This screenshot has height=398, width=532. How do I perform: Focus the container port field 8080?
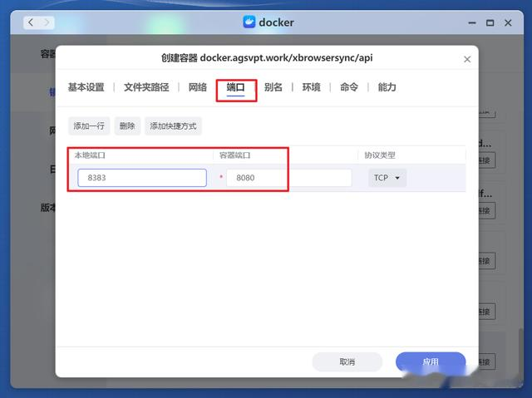coord(288,178)
